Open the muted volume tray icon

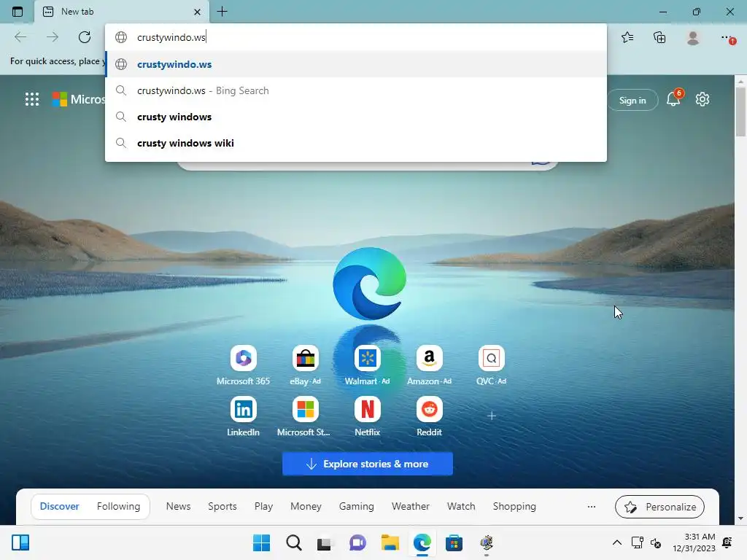pyautogui.click(x=656, y=542)
